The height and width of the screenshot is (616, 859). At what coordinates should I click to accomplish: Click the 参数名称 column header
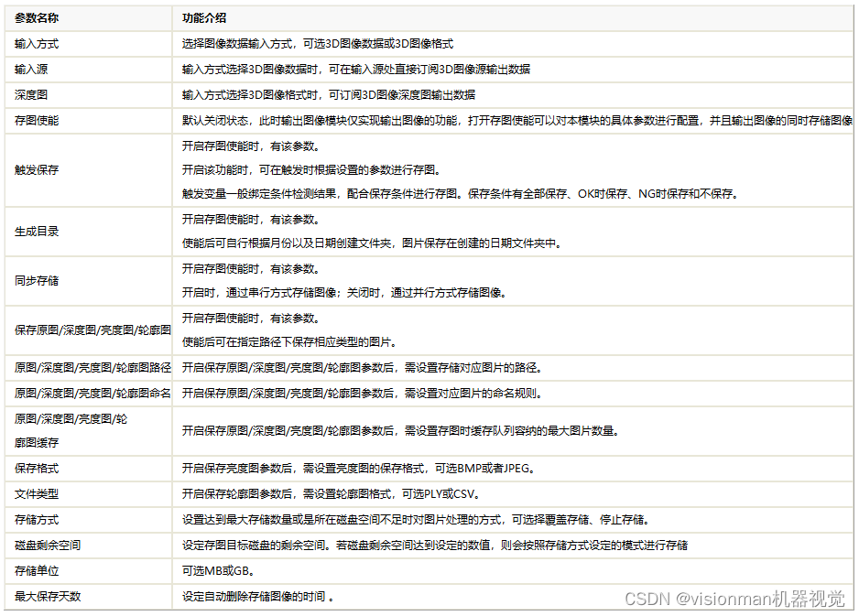click(x=41, y=16)
